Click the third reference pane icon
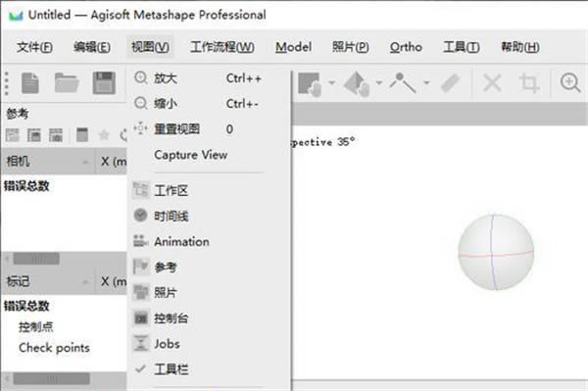Screen dimensions: 588x391 coord(56,135)
